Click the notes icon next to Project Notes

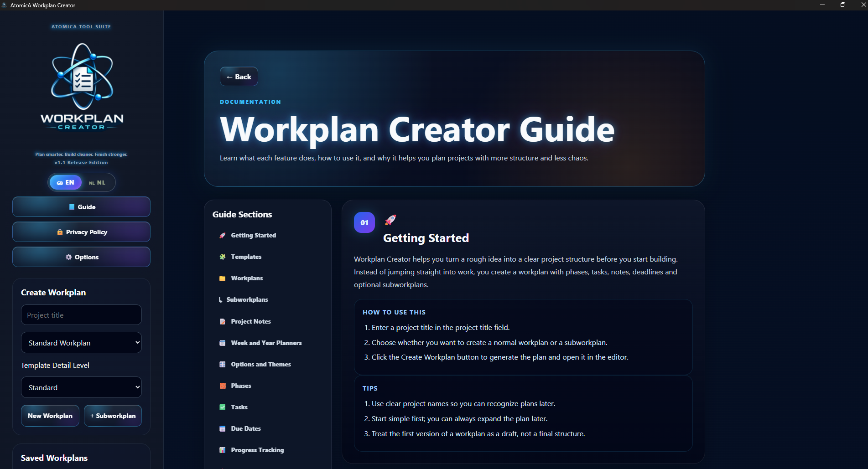click(223, 322)
